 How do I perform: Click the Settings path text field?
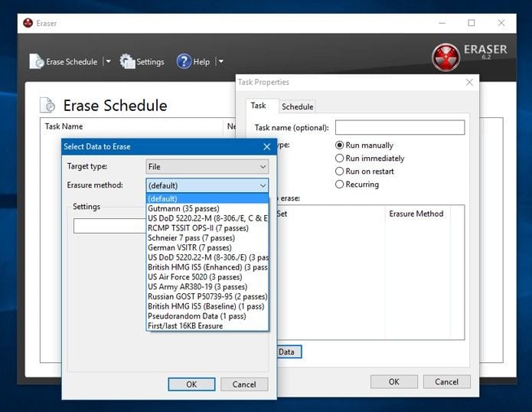point(109,226)
